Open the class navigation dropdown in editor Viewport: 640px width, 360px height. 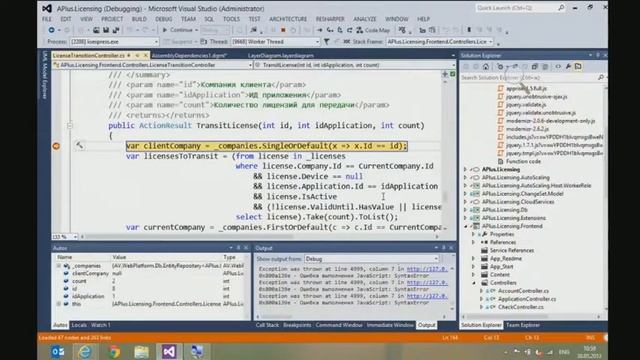pos(152,65)
